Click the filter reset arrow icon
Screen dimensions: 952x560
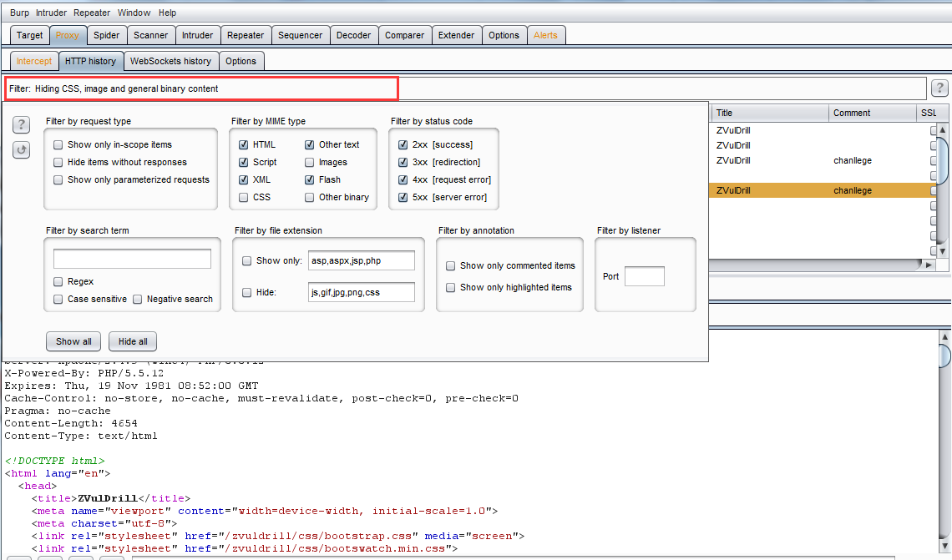click(21, 150)
